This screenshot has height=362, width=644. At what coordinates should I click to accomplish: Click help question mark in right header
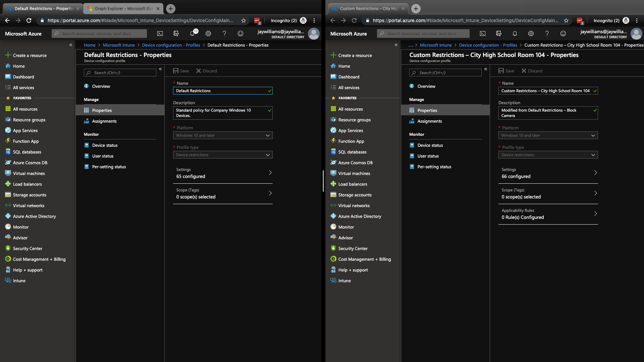pos(547,34)
